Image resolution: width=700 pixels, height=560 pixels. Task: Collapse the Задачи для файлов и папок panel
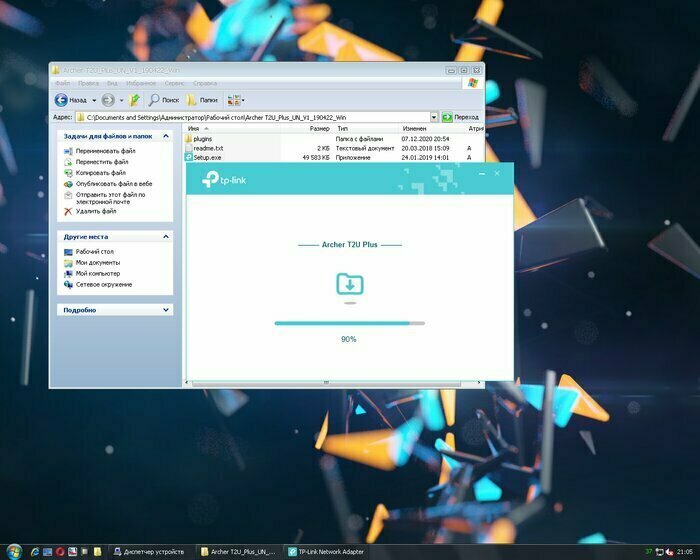click(166, 136)
